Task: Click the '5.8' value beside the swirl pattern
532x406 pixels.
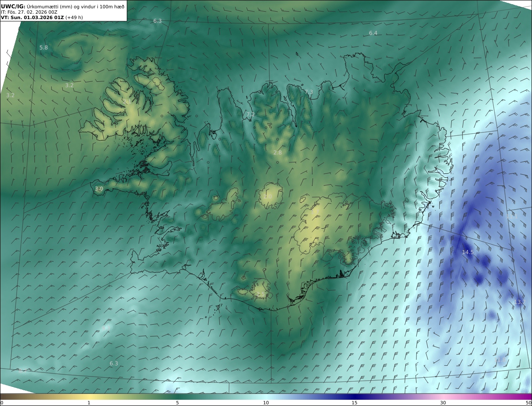Action: pos(44,48)
